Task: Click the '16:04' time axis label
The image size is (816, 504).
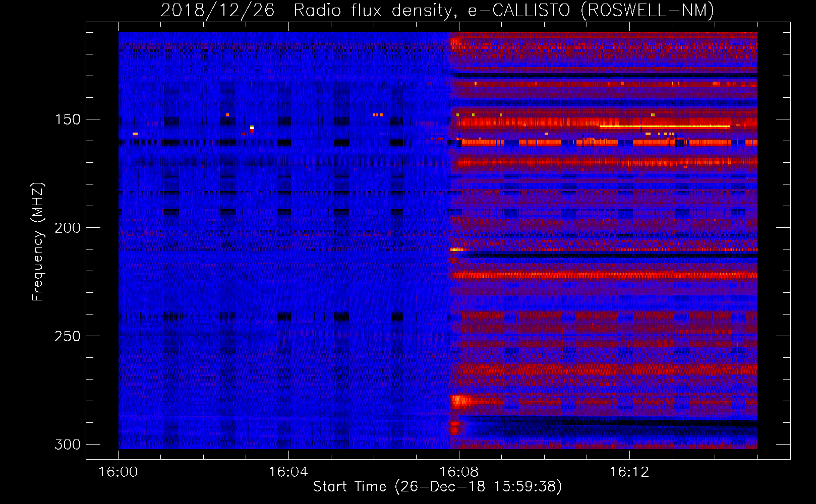Action: (x=288, y=472)
